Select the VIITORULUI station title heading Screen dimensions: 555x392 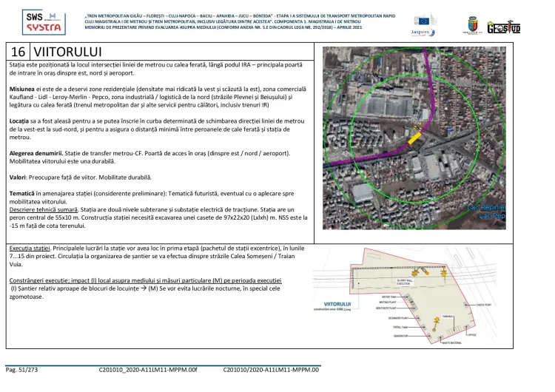click(x=67, y=52)
